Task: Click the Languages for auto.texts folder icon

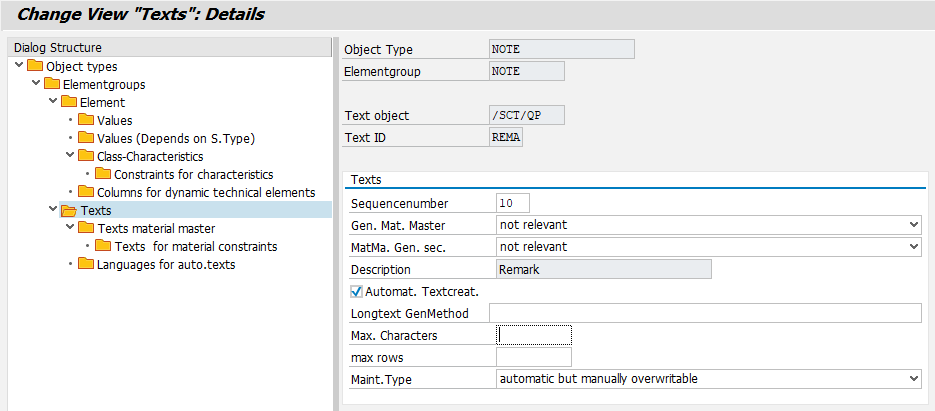Action: click(86, 265)
